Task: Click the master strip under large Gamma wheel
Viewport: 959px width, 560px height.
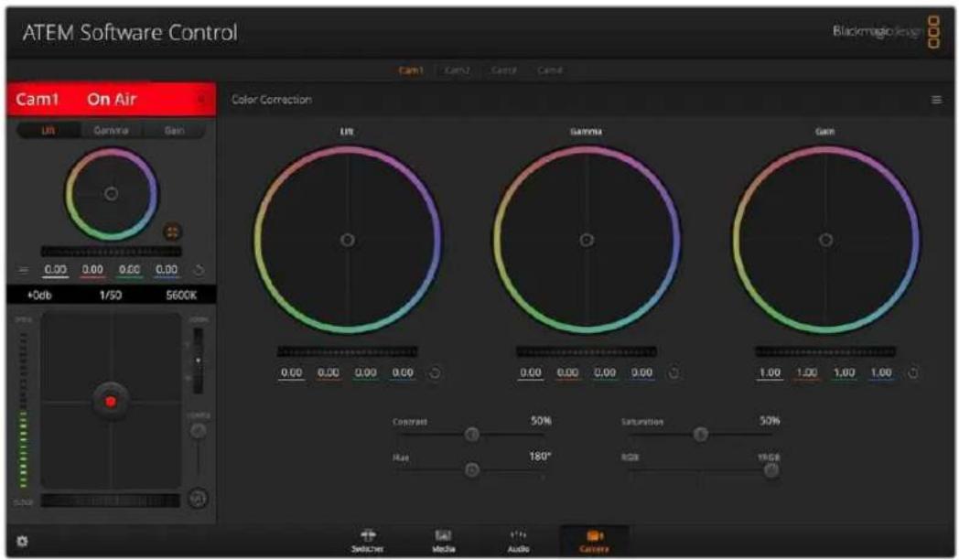Action: (x=587, y=351)
